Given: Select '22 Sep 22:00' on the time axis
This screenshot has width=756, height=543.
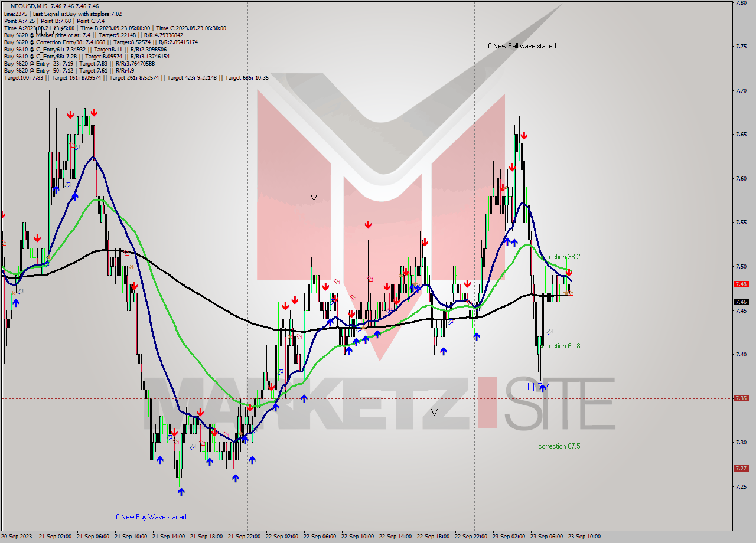Looking at the screenshot, I should tap(471, 537).
